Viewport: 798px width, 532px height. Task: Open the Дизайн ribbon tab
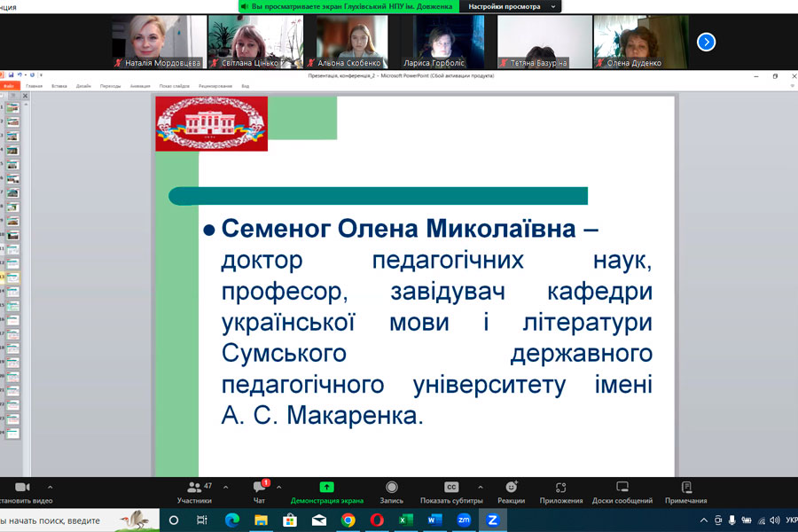pyautogui.click(x=83, y=86)
